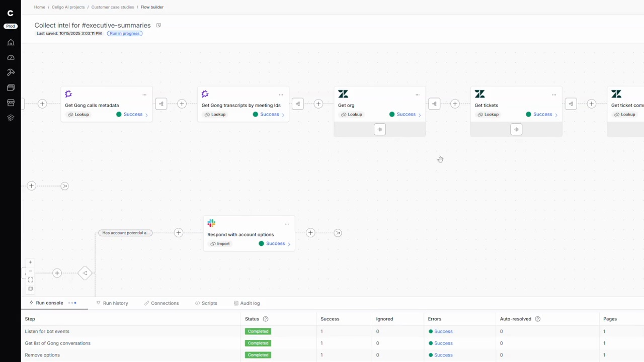Open the Tools hammer icon in sidebar
Image resolution: width=644 pixels, height=362 pixels.
(x=11, y=72)
